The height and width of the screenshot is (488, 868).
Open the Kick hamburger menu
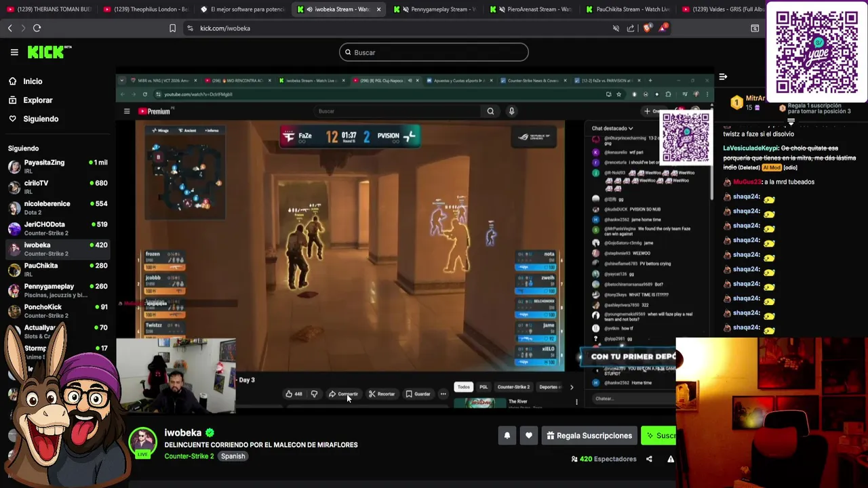point(14,52)
